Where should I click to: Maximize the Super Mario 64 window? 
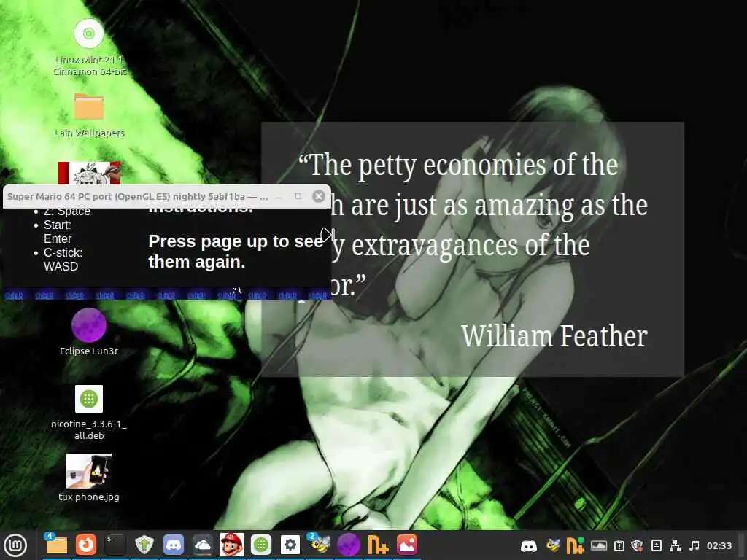pyautogui.click(x=298, y=196)
